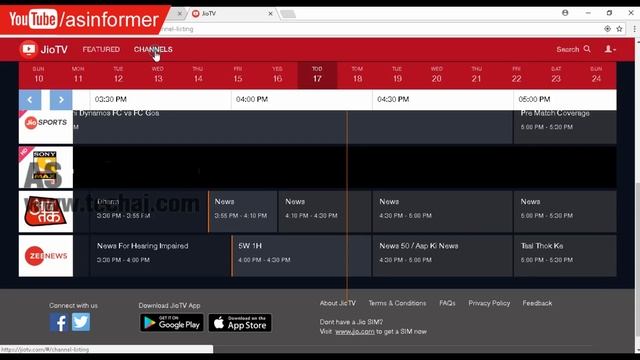Open the user profile dropdown icon
Image resolution: width=640 pixels, height=360 pixels.
pyautogui.click(x=610, y=49)
